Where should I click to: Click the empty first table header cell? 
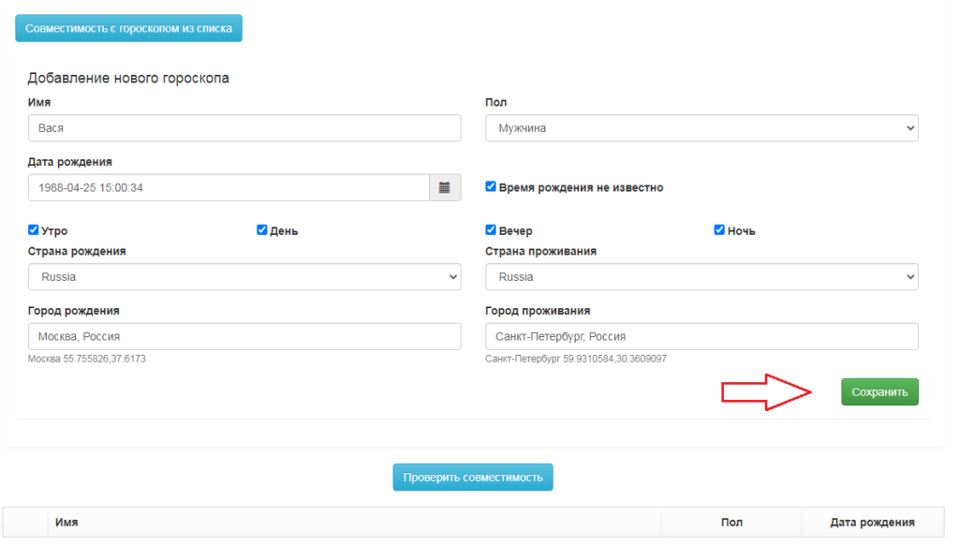(26, 523)
